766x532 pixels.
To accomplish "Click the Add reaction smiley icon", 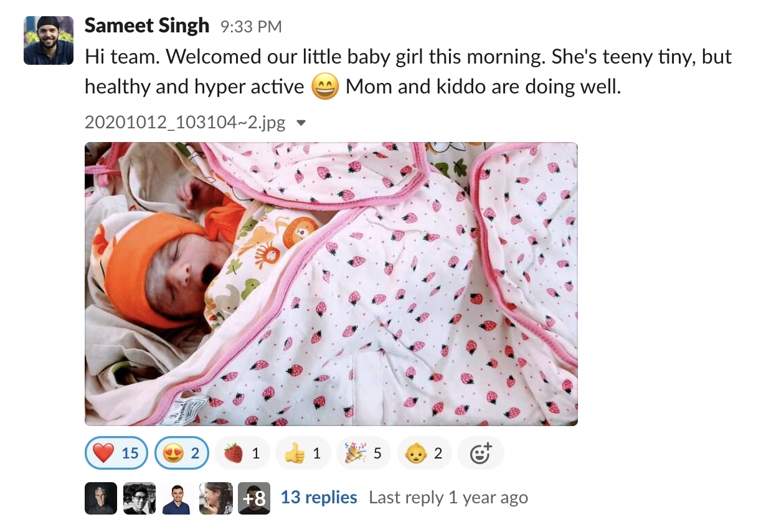I will 480,453.
